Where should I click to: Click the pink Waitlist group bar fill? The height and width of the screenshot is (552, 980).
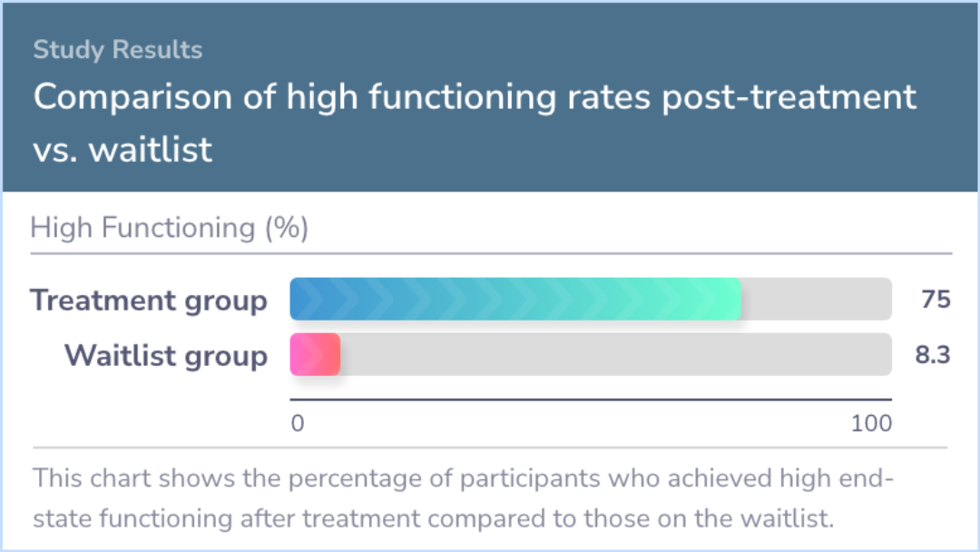pyautogui.click(x=315, y=354)
